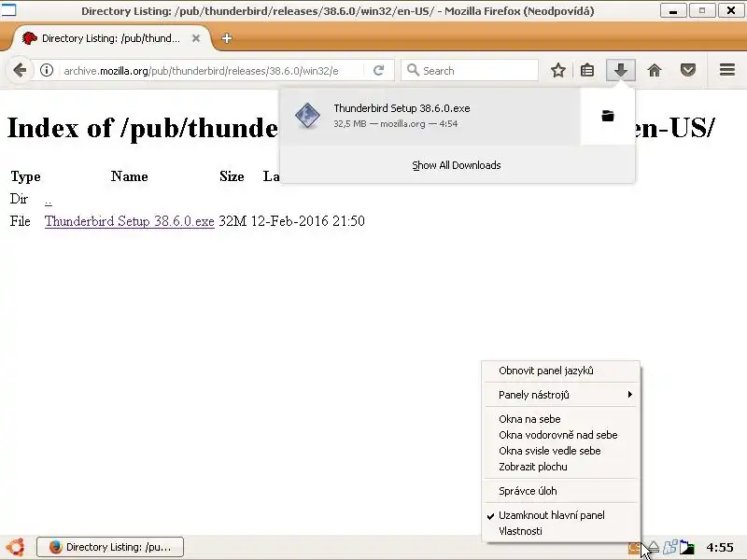Select Obnovit panel jazyků
The image size is (747, 560).
click(x=561, y=371)
